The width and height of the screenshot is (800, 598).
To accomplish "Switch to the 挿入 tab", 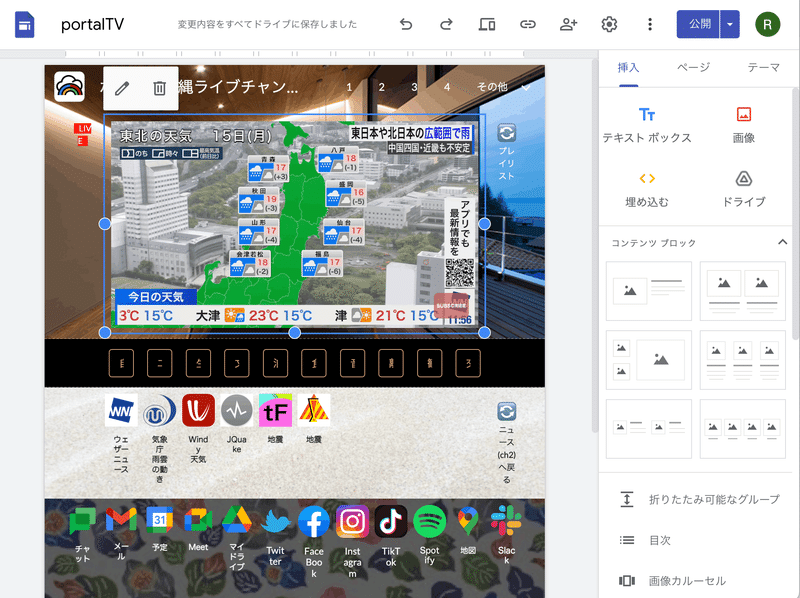I will tap(628, 67).
